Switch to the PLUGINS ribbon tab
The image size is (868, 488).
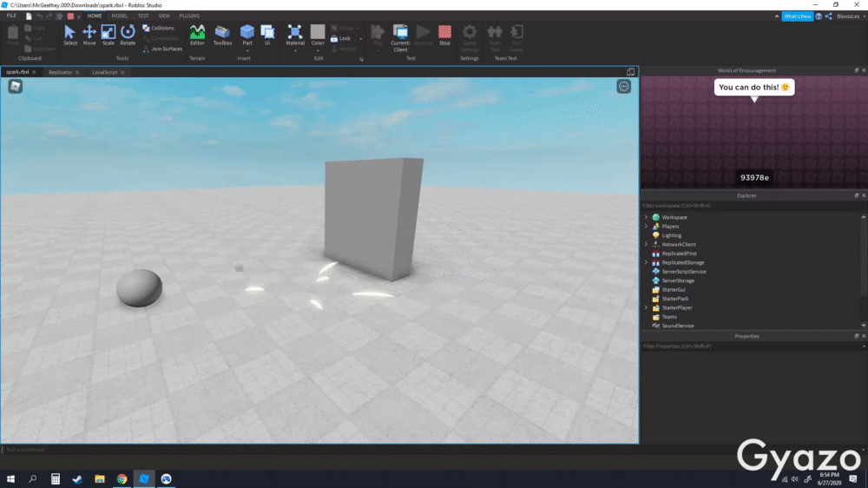(189, 16)
